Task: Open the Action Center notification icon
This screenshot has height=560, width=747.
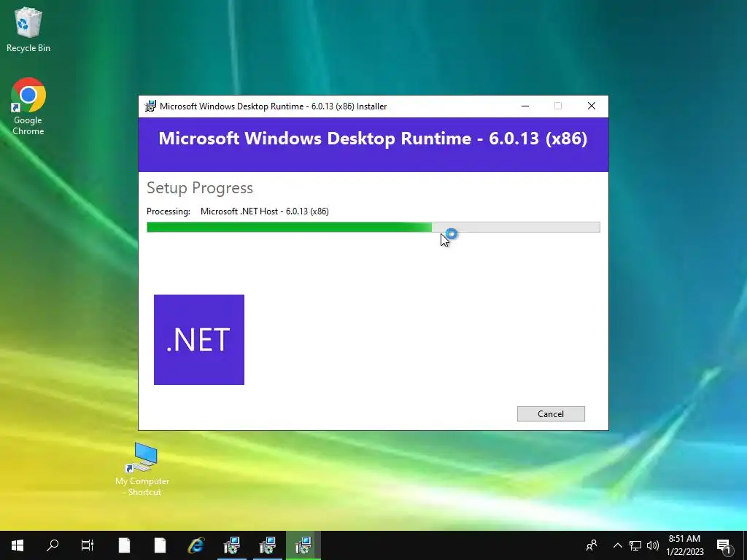Action: tap(724, 545)
